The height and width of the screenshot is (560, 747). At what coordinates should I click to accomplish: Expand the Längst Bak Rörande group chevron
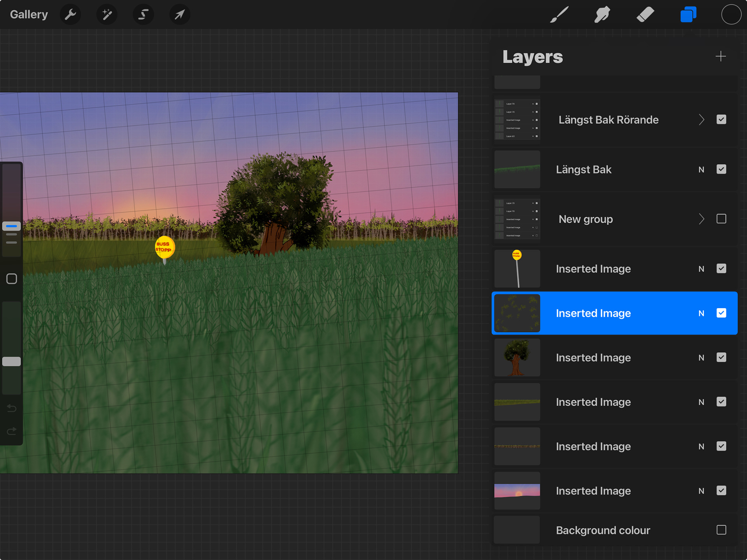pos(701,119)
